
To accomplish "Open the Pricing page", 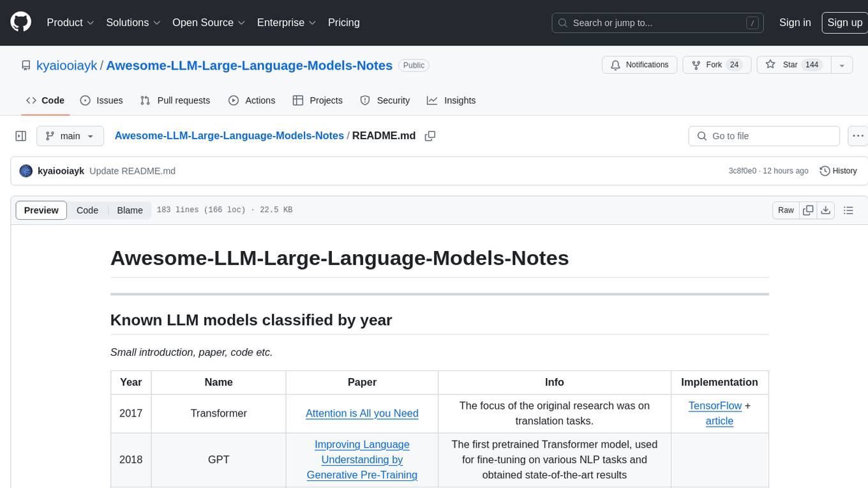I will (344, 22).
